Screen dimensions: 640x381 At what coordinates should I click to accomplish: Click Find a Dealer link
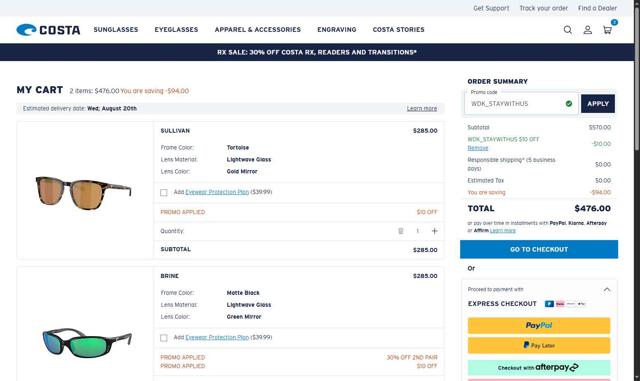pyautogui.click(x=597, y=8)
